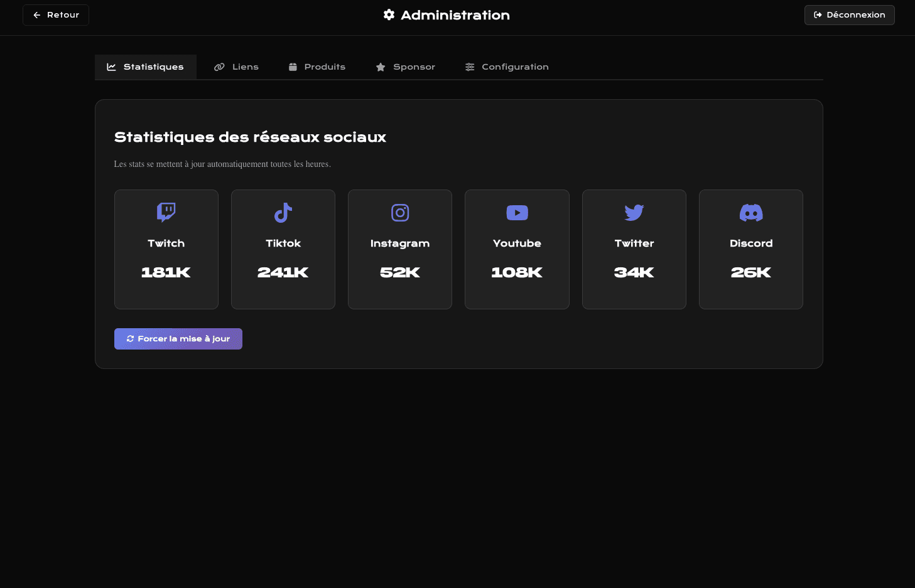Click the Youtube 108K value
The width and height of the screenshot is (915, 588).
(x=517, y=272)
